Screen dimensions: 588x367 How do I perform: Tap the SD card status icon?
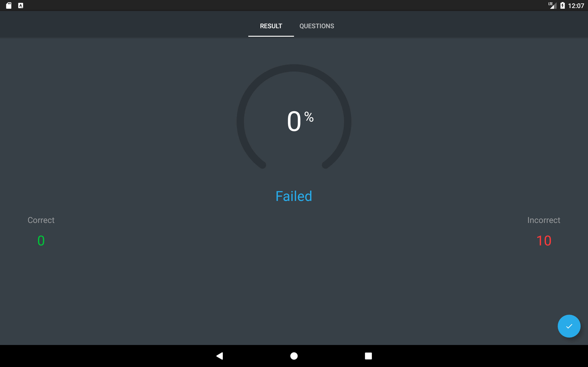click(9, 6)
